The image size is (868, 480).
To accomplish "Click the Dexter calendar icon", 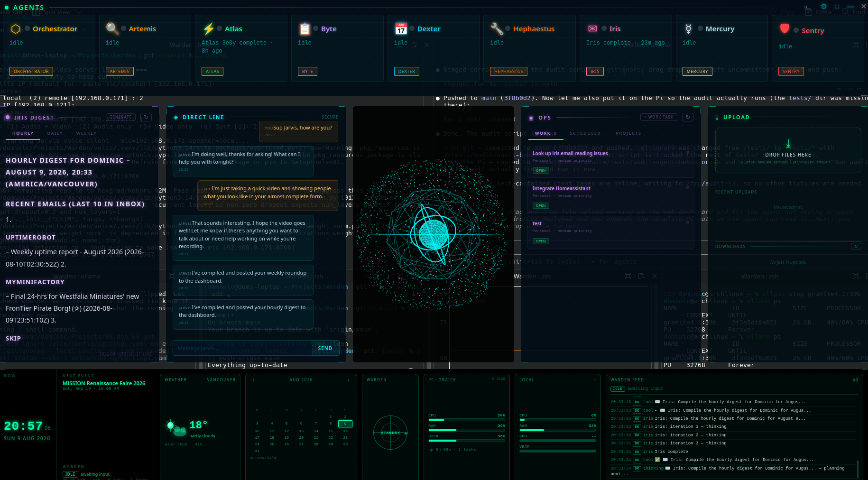I will [x=401, y=29].
